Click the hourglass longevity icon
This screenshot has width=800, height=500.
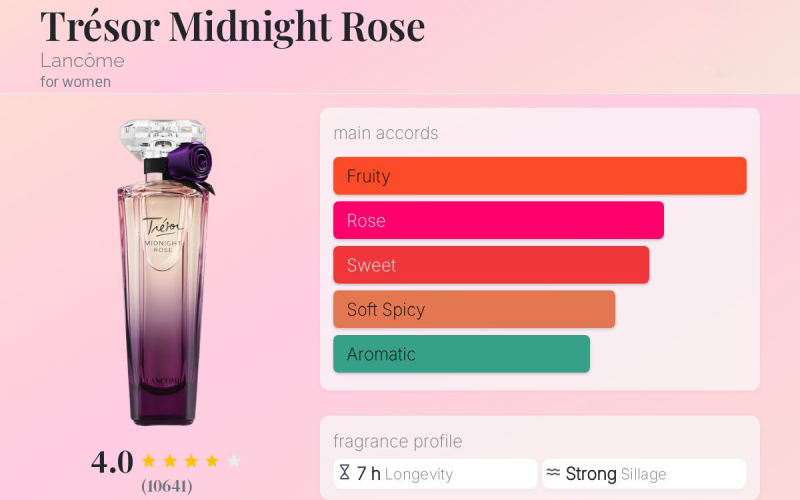[345, 473]
